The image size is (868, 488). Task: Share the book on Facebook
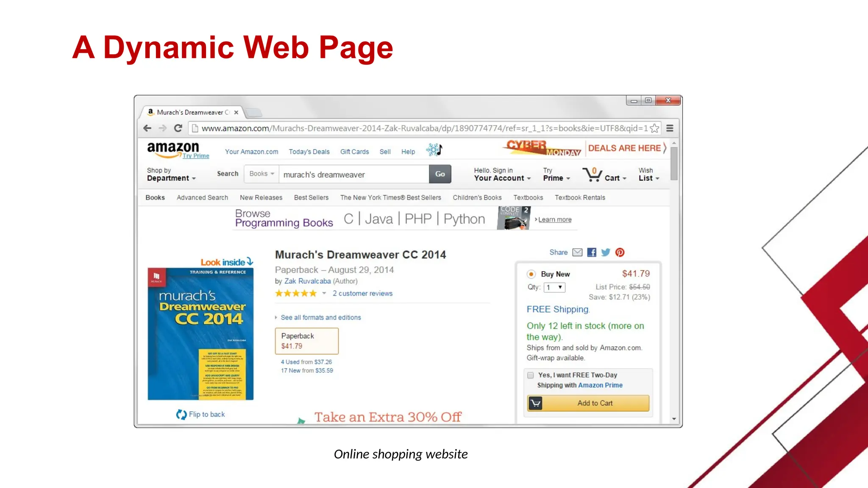click(592, 252)
